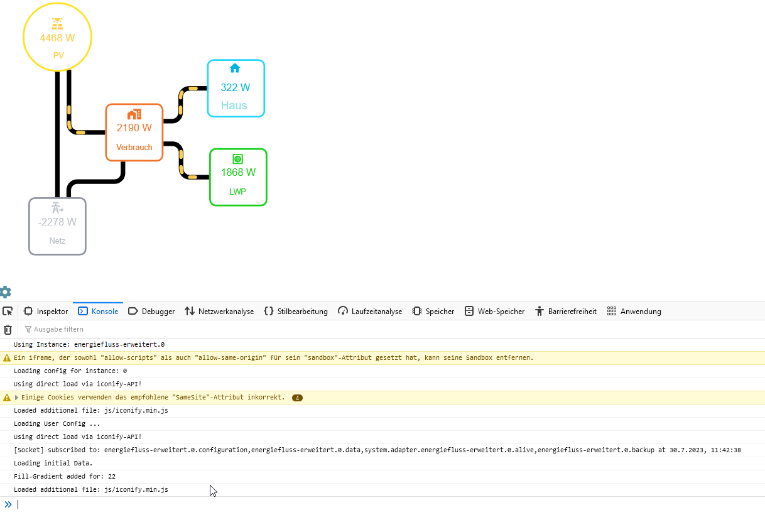
Task: Select the Haus value 322 W
Action: click(x=236, y=88)
